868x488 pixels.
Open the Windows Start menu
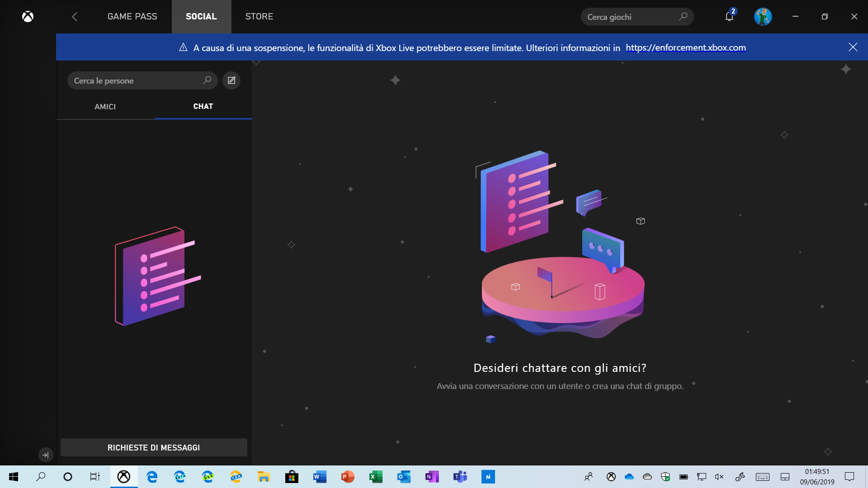(x=14, y=477)
